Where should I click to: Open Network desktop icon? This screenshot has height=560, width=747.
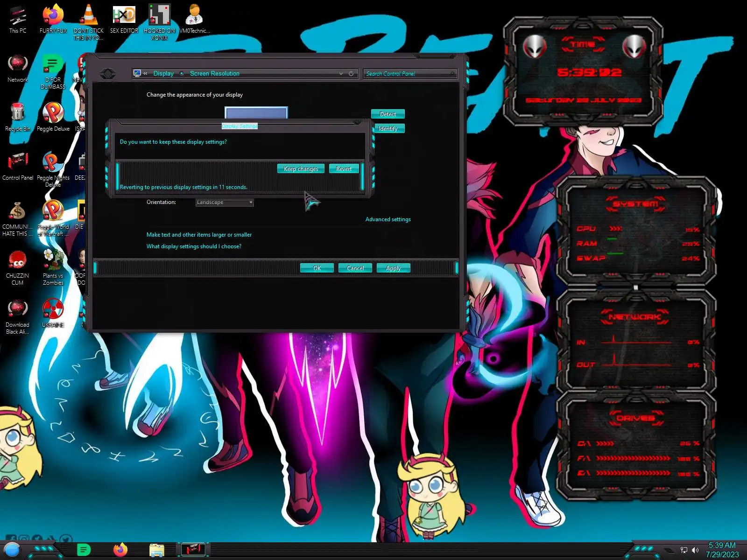[x=18, y=68]
